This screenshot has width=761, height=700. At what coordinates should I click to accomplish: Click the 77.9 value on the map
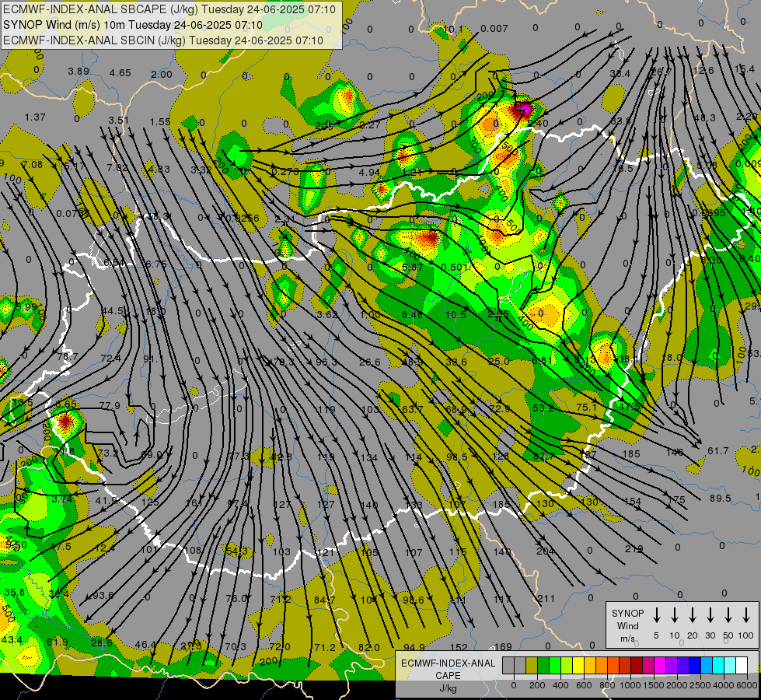coord(110,405)
